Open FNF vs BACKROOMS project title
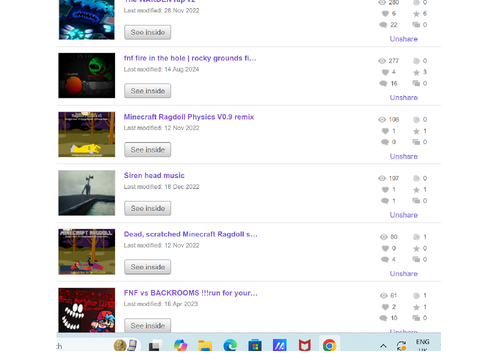The width and height of the screenshot is (480, 360). pos(190,293)
